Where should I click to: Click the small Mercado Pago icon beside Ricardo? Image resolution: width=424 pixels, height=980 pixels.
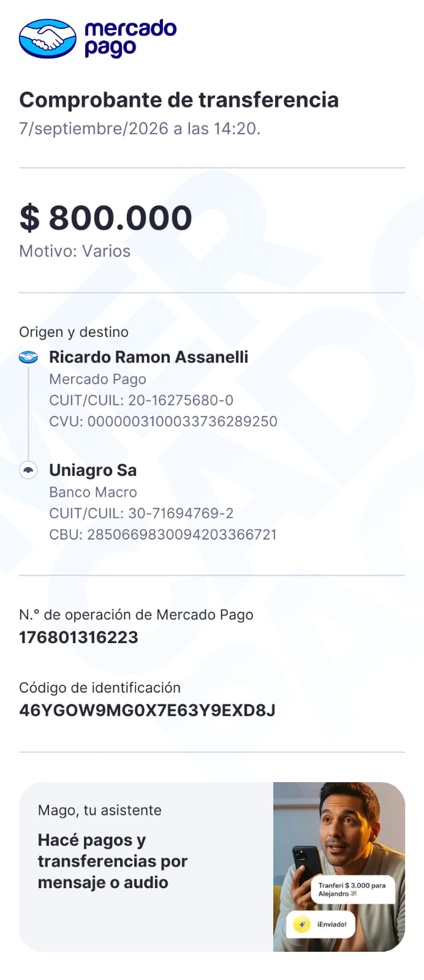click(x=28, y=357)
